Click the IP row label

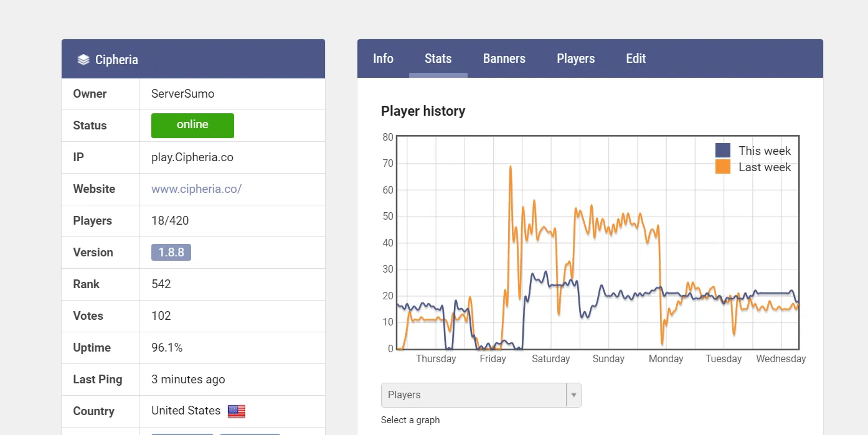[78, 157]
